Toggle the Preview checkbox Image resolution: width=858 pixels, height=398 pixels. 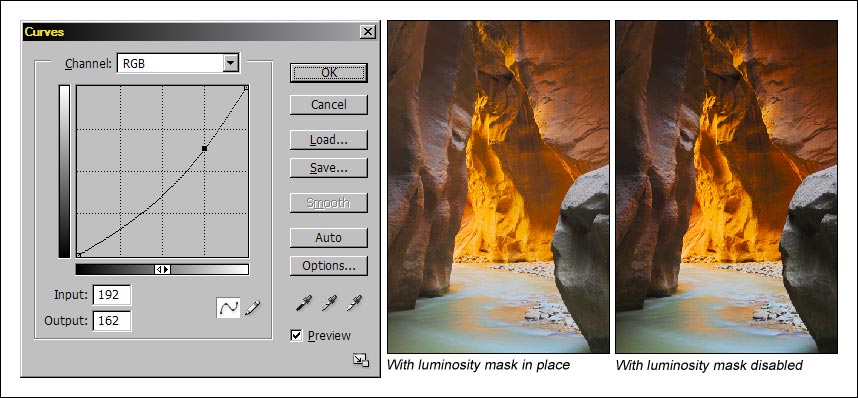296,336
